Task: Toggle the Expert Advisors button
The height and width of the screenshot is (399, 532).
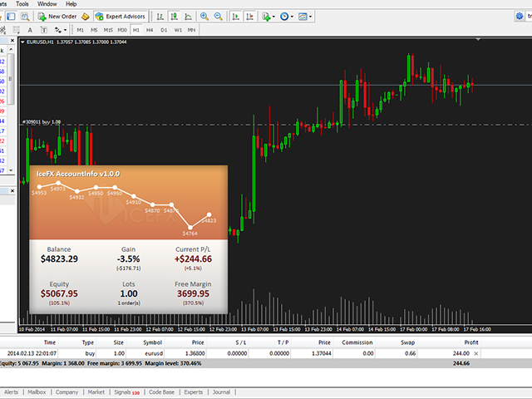Action: pyautogui.click(x=121, y=17)
